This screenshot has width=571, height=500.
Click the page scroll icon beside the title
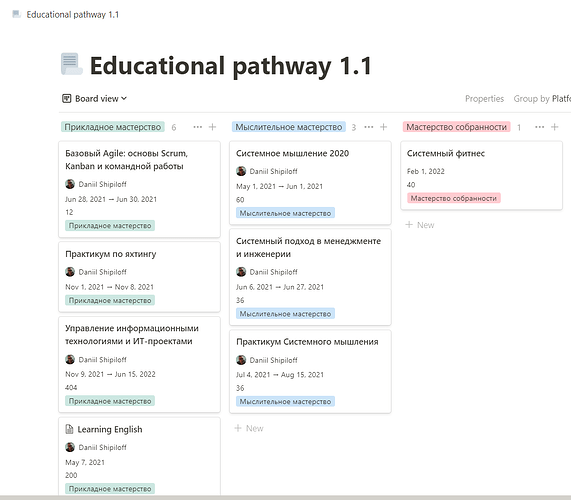tap(71, 64)
